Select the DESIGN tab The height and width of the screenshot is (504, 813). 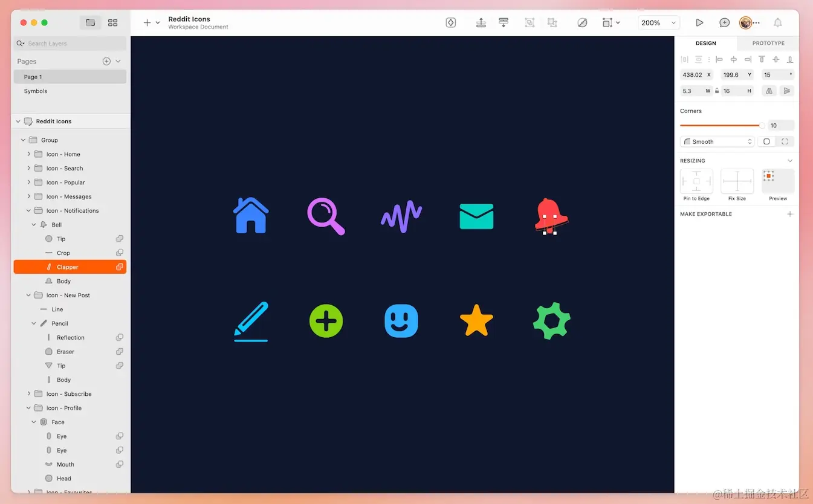(705, 44)
